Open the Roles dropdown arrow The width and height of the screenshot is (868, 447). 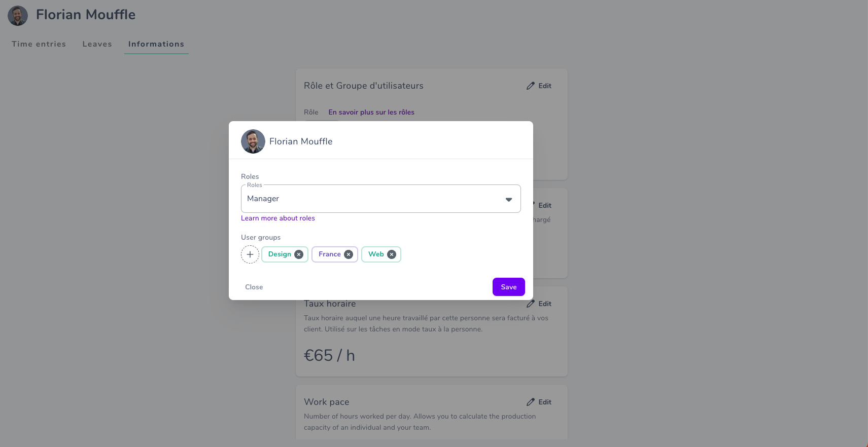[x=509, y=199]
